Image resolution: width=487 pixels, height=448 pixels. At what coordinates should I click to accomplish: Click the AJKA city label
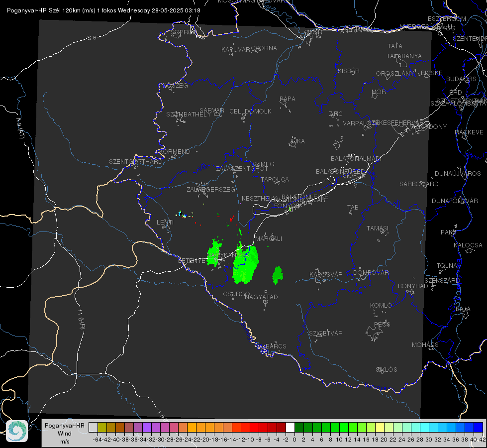(x=297, y=141)
